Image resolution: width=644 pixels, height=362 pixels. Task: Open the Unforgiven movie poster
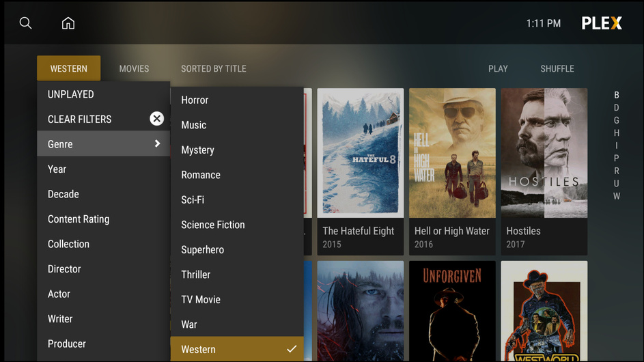(452, 311)
